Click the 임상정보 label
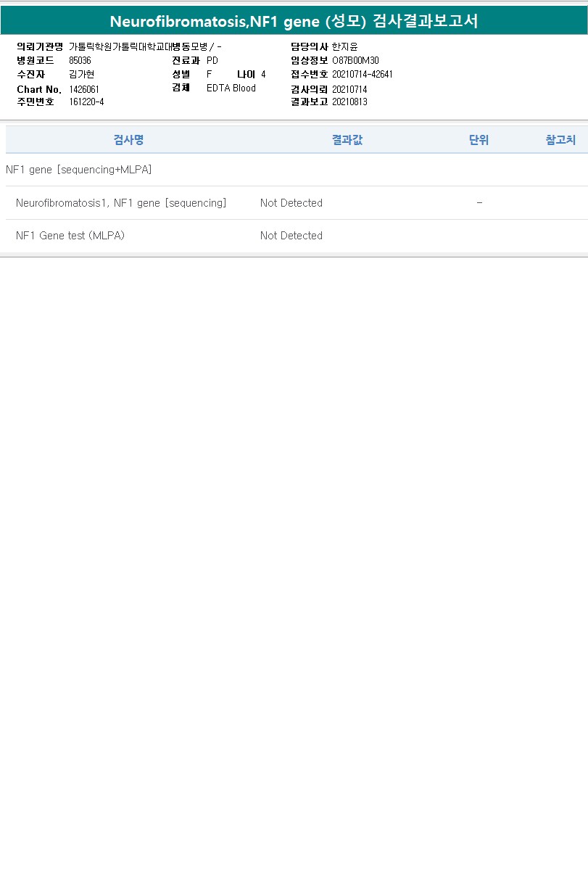The image size is (588, 892). tap(310, 61)
